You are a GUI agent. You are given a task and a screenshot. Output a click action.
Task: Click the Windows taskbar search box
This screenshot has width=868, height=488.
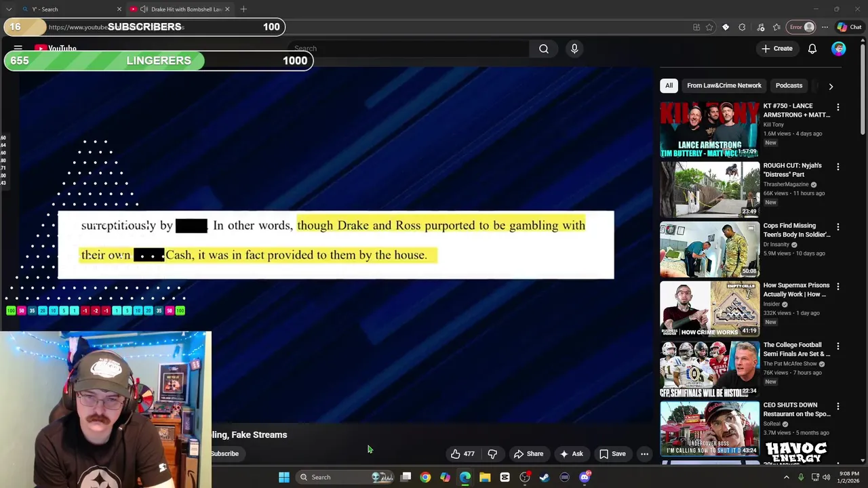[347, 477]
